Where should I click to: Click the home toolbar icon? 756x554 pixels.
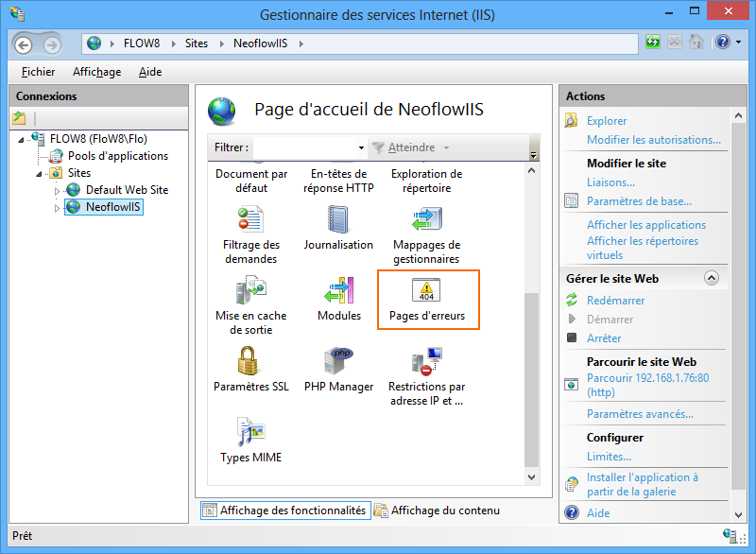coord(696,43)
